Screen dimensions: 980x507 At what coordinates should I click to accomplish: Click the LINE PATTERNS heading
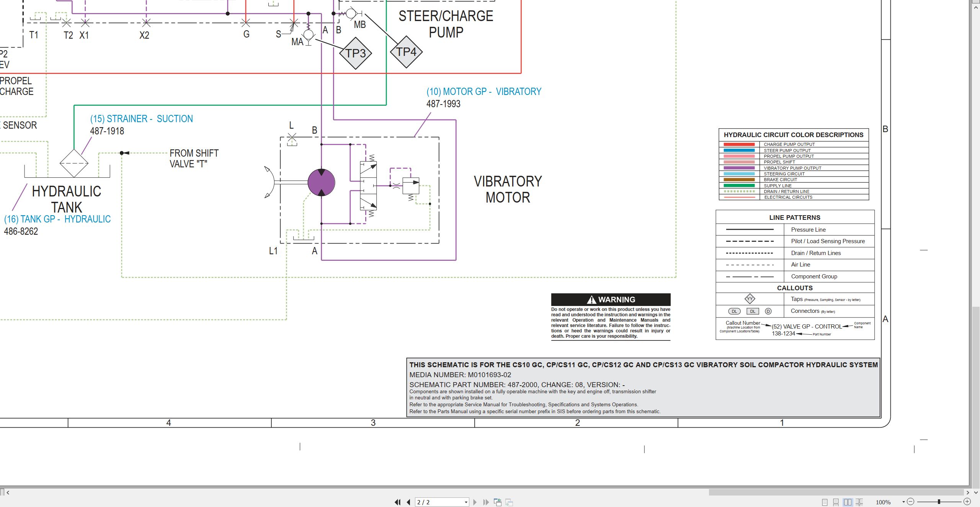[x=795, y=218]
